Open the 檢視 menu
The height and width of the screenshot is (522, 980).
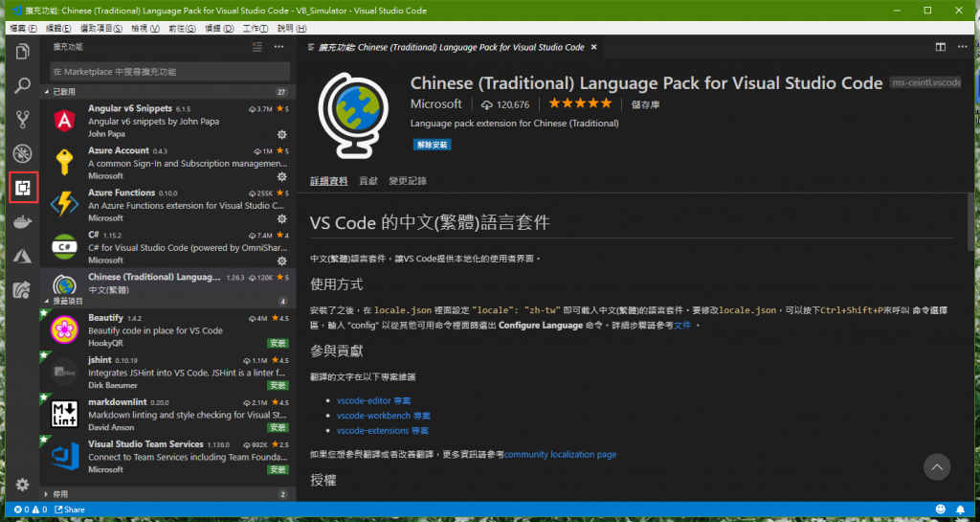tap(145, 29)
